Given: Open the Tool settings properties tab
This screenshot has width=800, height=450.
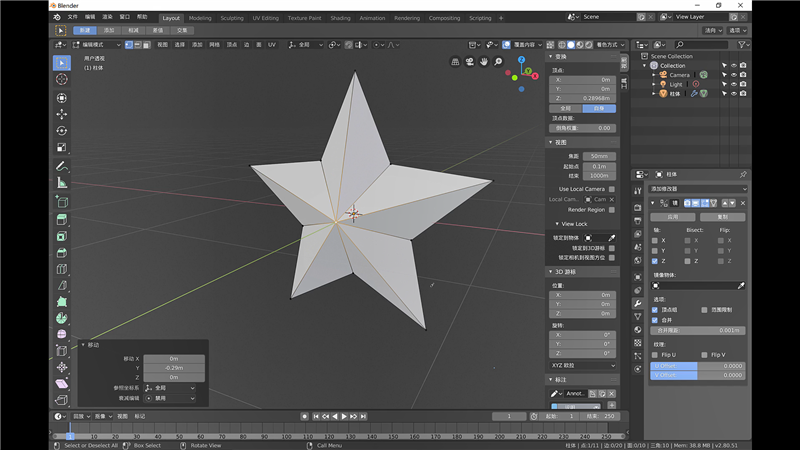Looking at the screenshot, I should click(638, 191).
